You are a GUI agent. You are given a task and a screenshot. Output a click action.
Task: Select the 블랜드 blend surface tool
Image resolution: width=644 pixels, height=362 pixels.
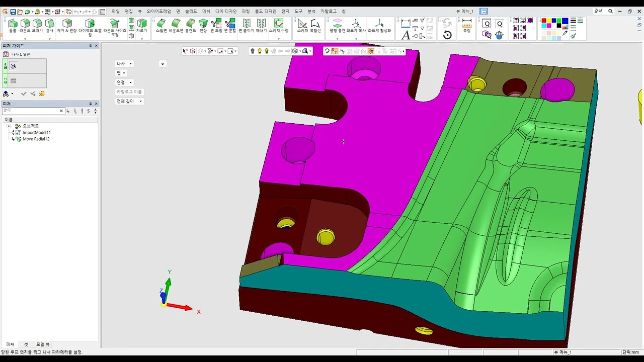[191, 26]
